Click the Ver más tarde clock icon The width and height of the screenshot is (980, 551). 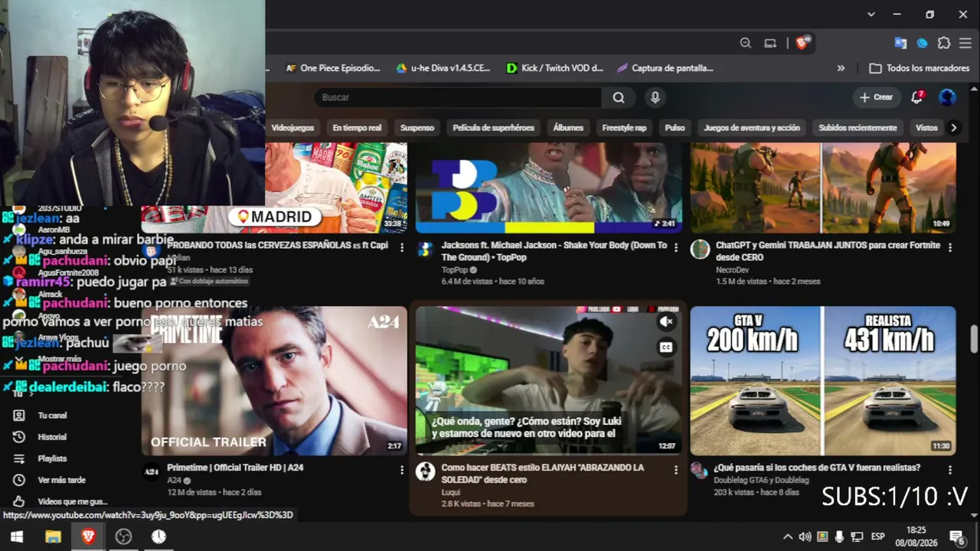click(x=19, y=480)
